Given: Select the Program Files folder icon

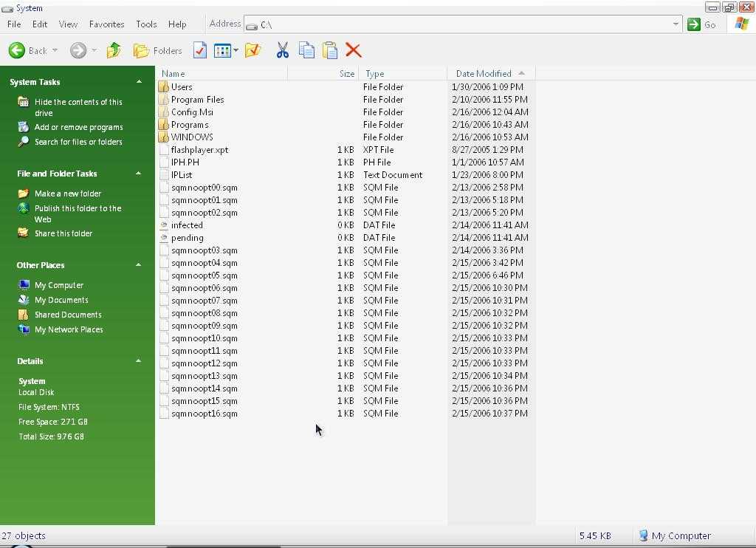Looking at the screenshot, I should [163, 100].
